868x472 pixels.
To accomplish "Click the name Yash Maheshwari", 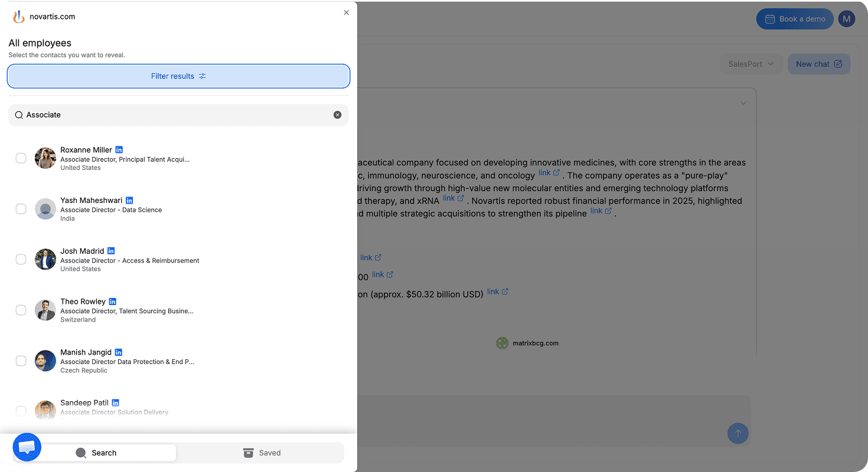I will point(92,201).
